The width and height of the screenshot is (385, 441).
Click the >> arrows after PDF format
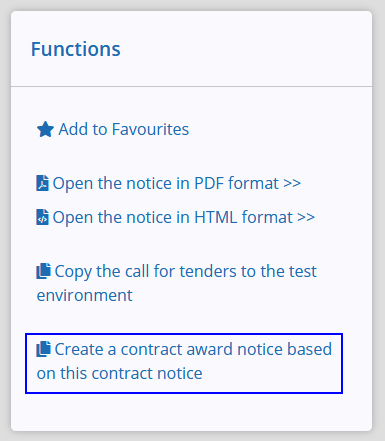coord(292,184)
